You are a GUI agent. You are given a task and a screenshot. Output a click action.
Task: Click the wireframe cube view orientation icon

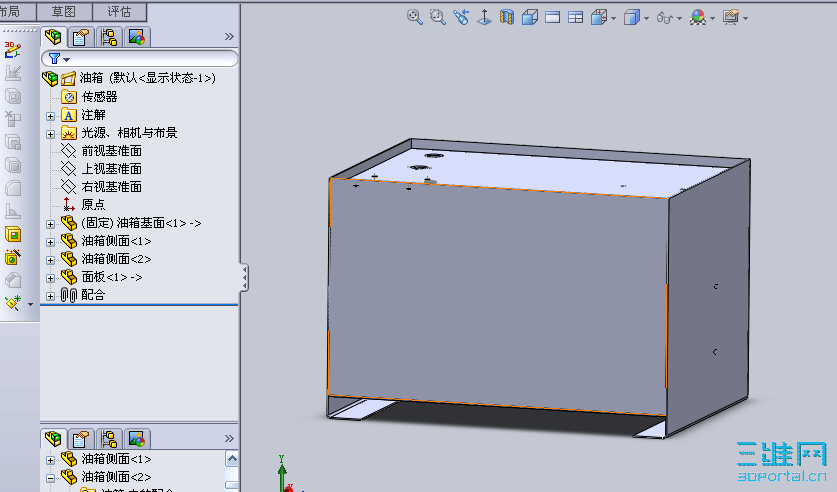(530, 17)
